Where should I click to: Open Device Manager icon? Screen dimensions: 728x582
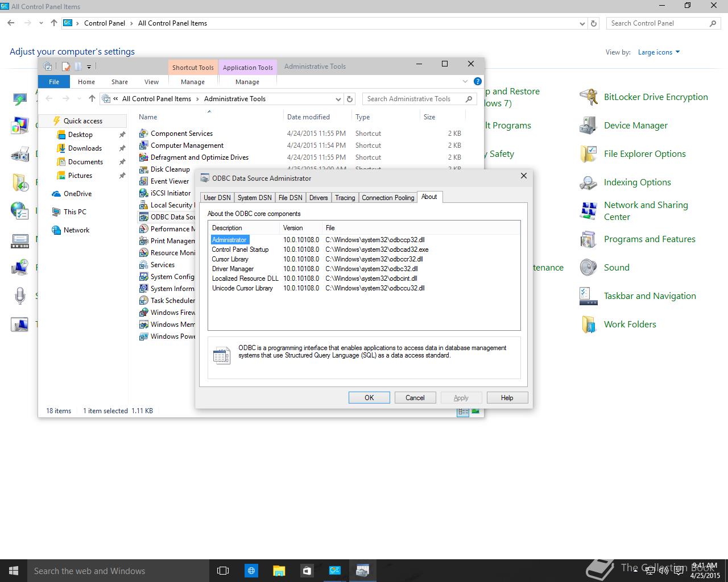coord(589,126)
